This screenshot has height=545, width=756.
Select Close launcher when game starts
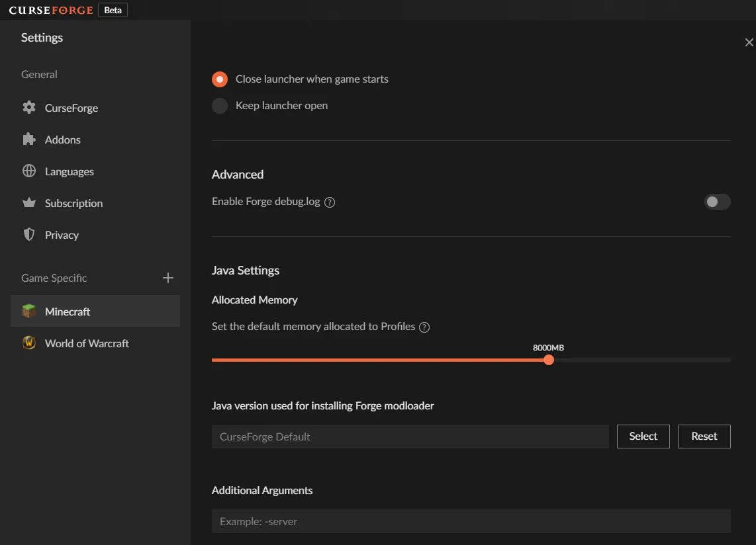coord(220,79)
